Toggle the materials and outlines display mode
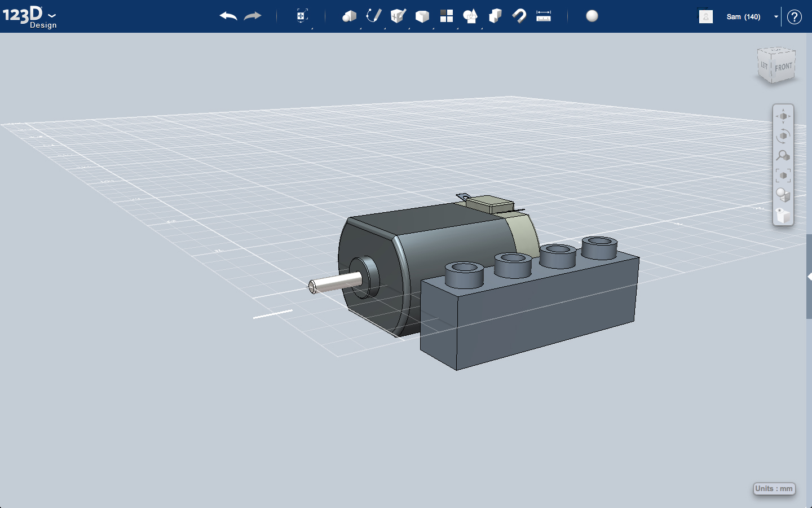Viewport: 812px width, 508px height. point(783,195)
